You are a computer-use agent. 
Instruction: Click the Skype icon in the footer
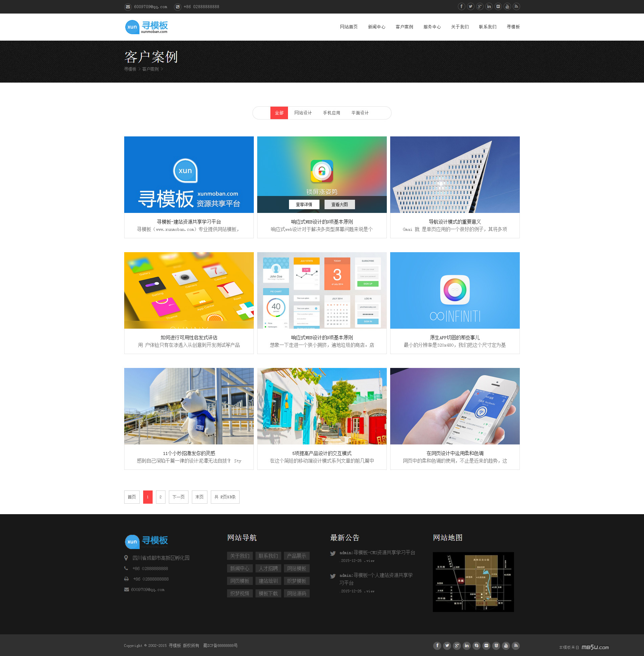pyautogui.click(x=476, y=646)
